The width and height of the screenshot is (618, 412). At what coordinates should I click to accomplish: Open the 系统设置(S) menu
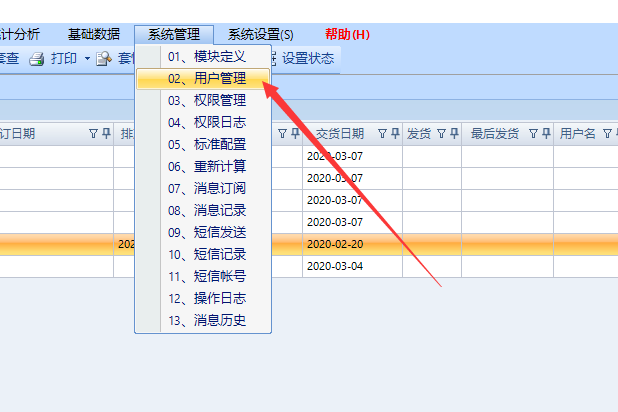pos(260,34)
